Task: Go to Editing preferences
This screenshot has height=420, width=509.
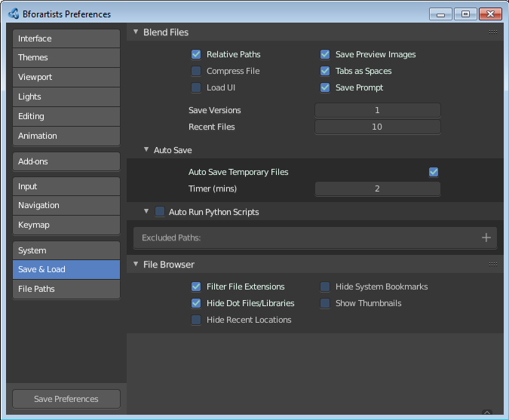Action: [66, 116]
